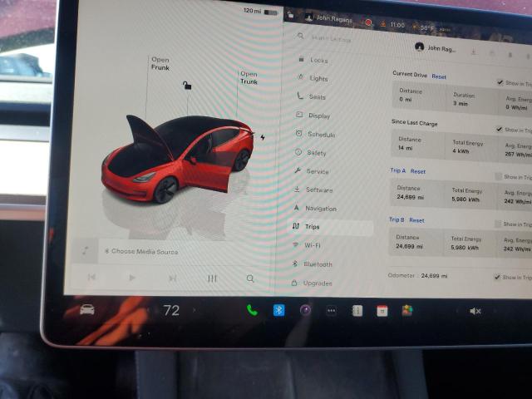The width and height of the screenshot is (532, 399).
Task: Select the Service wrench icon
Action: (x=298, y=170)
